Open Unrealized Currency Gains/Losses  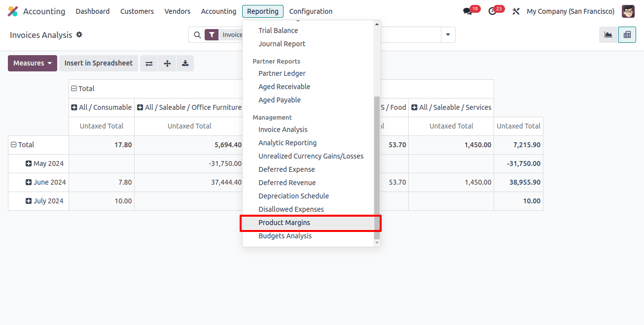(308, 156)
